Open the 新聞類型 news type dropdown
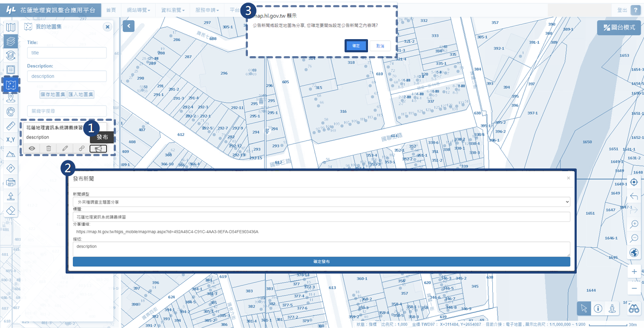The image size is (644, 328). 321,202
